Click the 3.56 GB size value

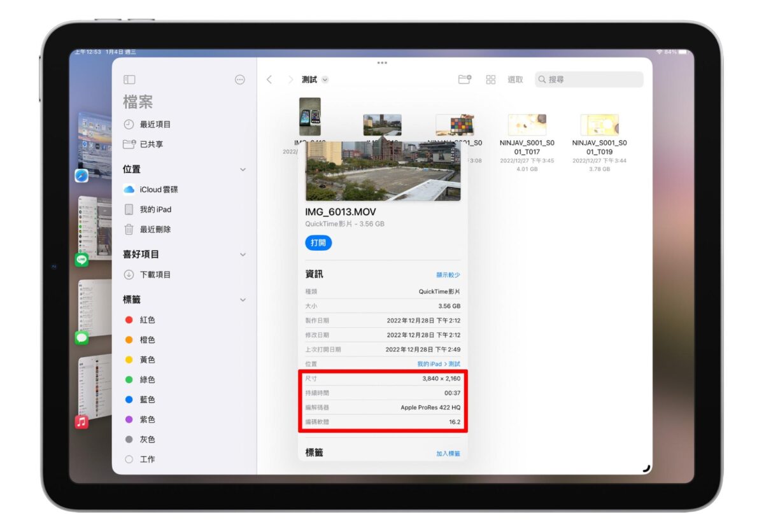449,306
